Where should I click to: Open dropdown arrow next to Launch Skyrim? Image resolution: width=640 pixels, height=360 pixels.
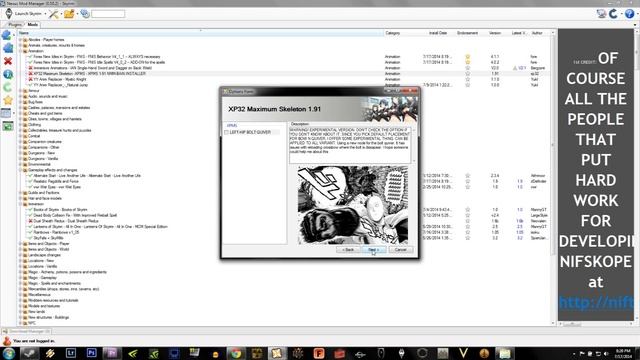coord(45,14)
